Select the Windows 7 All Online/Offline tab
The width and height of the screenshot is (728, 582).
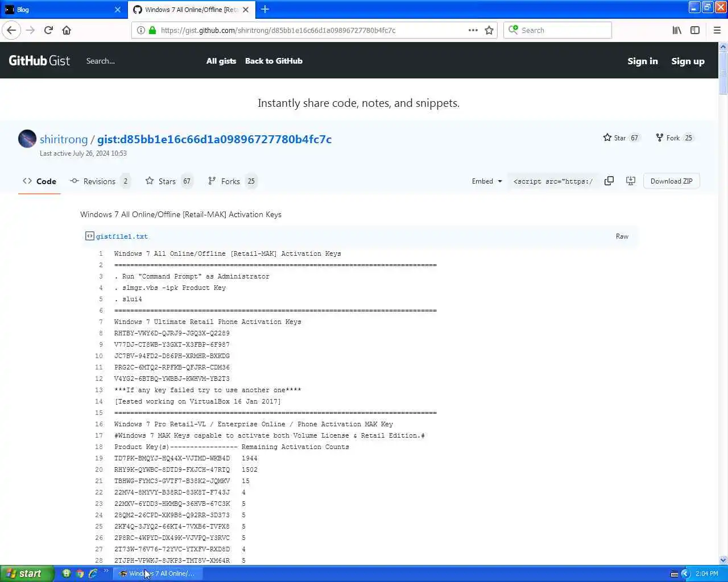pos(192,10)
